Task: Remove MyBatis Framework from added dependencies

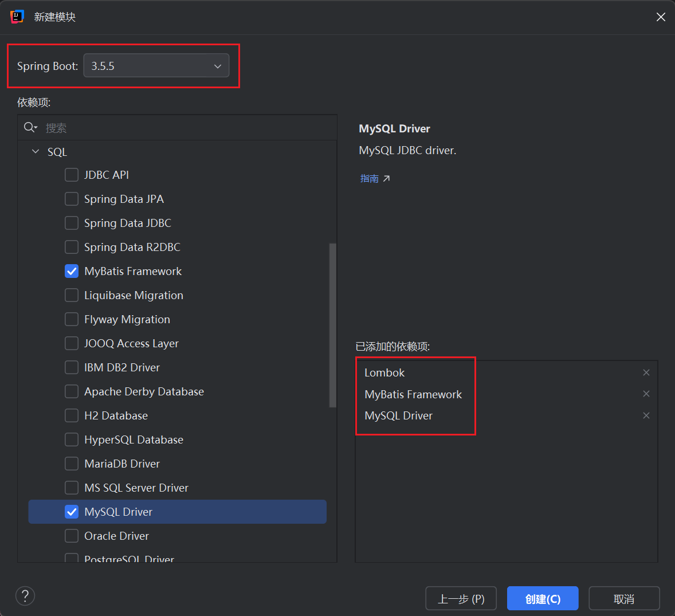Action: [x=646, y=394]
